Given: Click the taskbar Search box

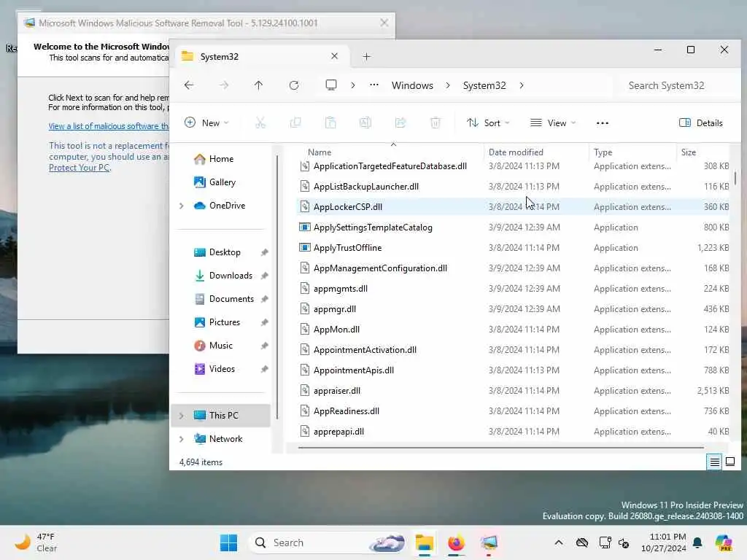Looking at the screenshot, I should (x=328, y=542).
